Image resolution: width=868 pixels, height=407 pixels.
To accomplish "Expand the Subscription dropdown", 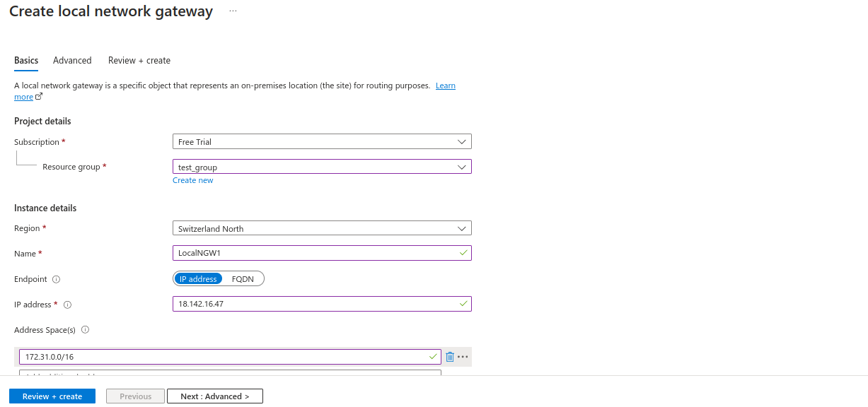I will tap(322, 142).
